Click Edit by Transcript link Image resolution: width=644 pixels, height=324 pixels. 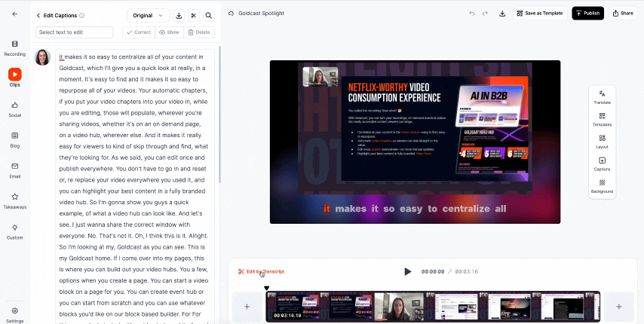[x=261, y=271]
